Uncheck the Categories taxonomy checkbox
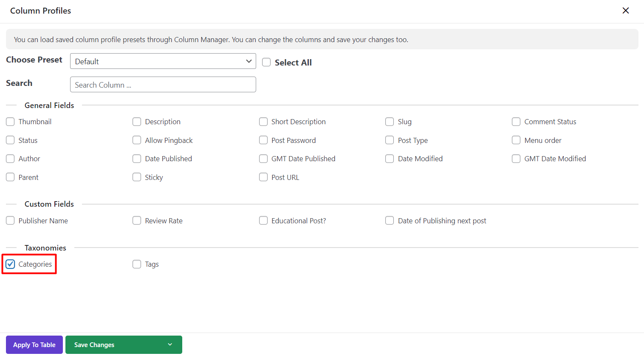Image resolution: width=644 pixels, height=356 pixels. (11, 264)
